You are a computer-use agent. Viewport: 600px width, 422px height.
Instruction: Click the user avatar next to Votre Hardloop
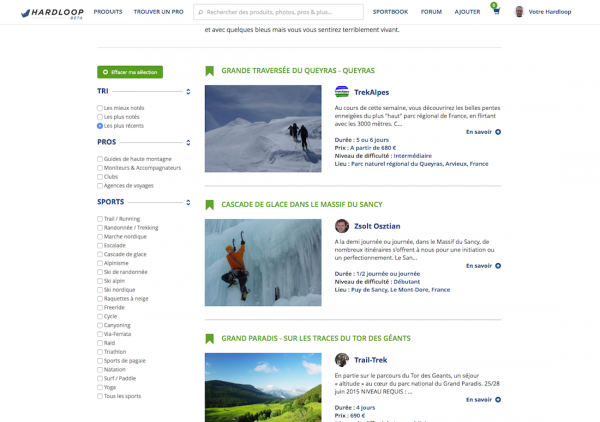(x=519, y=12)
